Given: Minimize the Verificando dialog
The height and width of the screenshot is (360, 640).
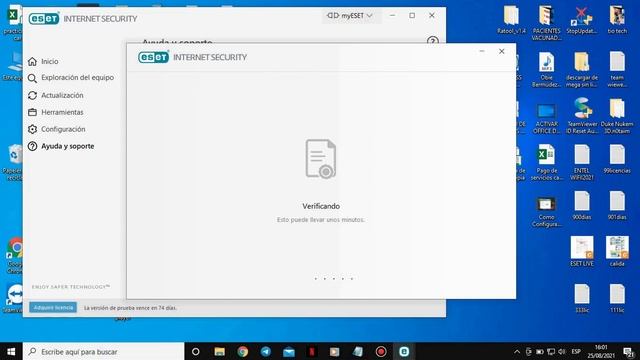Looking at the screenshot, I should pyautogui.click(x=482, y=51).
